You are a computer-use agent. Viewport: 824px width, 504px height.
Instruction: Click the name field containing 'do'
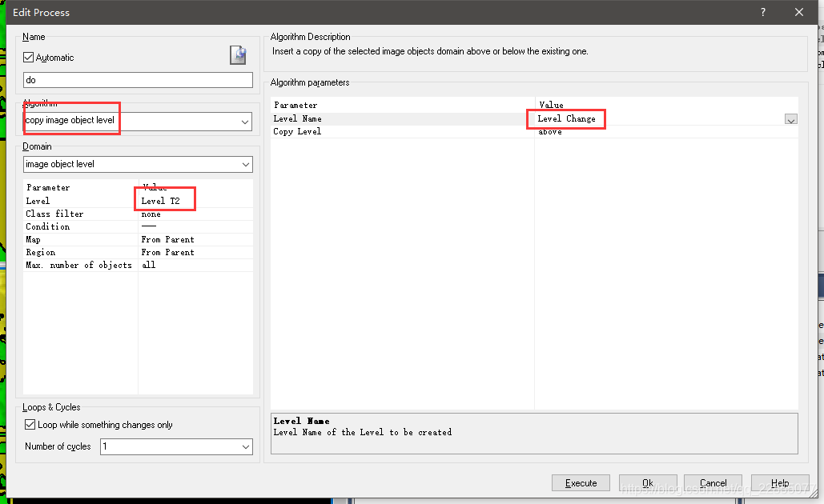tap(138, 80)
